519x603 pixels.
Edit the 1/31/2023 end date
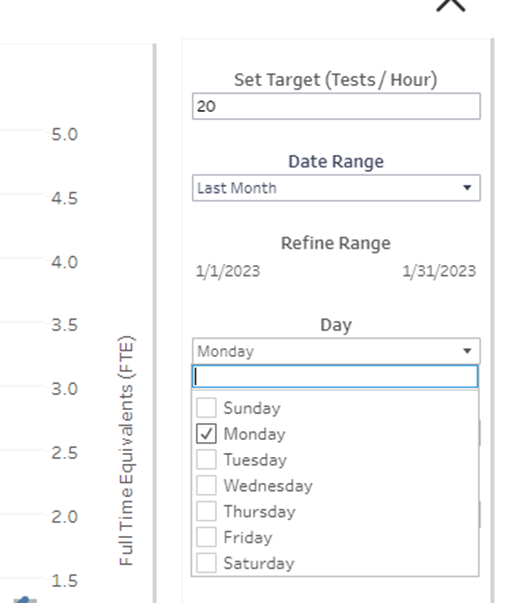point(439,271)
